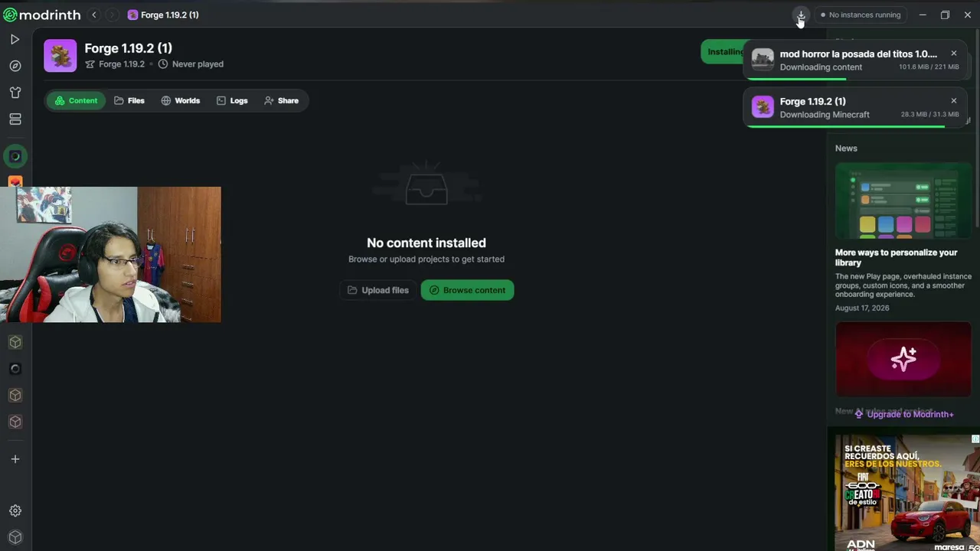Viewport: 980px width, 551px height.
Task: Click the August 17, 2026 date text
Action: 862,308
